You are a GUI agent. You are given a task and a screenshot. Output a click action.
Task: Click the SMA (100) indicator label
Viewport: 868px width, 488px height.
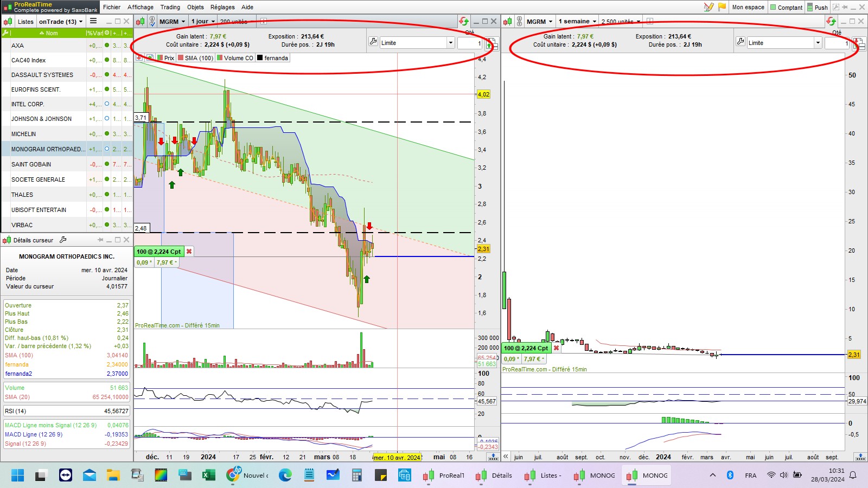196,58
